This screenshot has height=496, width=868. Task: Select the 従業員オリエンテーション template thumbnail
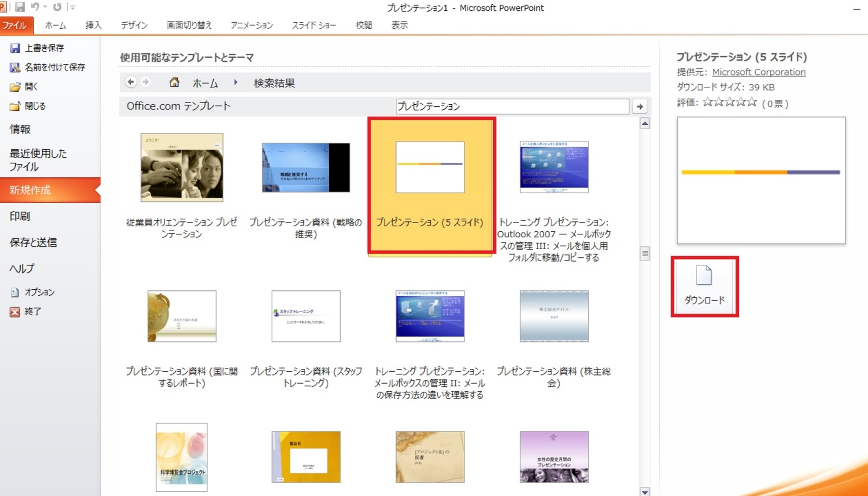point(182,168)
